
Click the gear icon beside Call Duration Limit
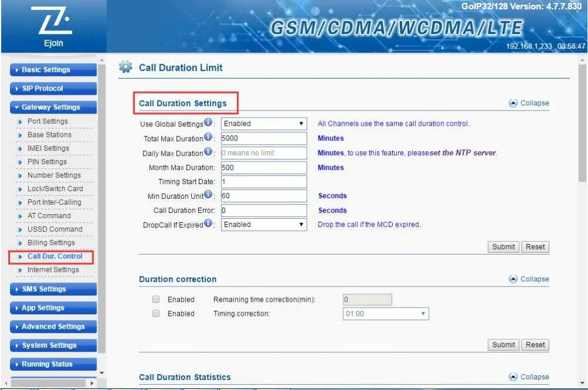tap(126, 67)
